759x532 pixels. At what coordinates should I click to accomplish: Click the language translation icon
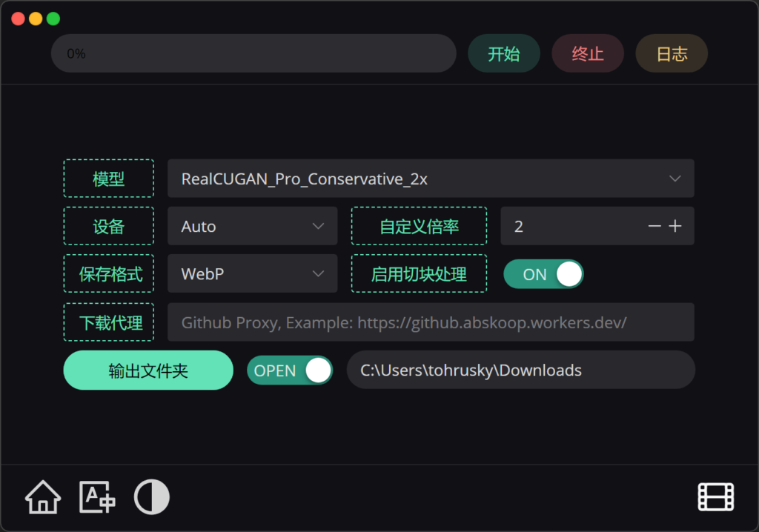point(97,497)
